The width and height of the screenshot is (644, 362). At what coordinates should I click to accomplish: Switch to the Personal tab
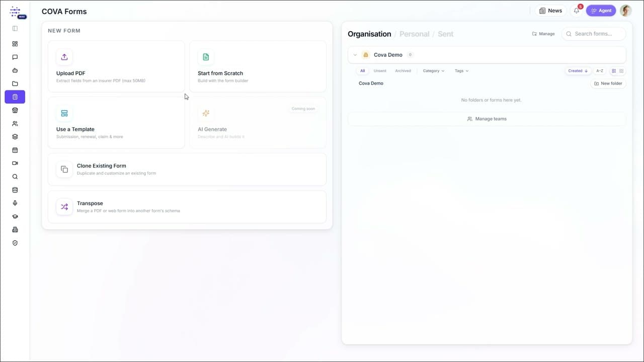click(414, 34)
